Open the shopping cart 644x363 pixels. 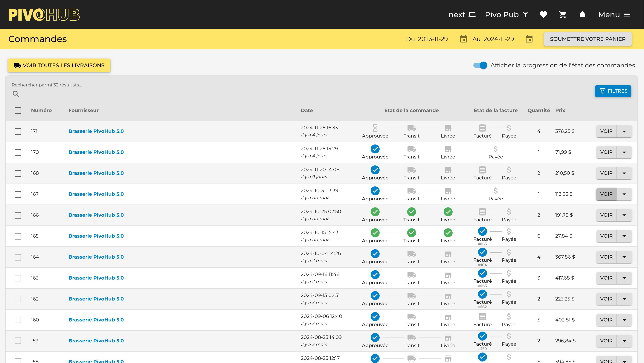coord(563,14)
